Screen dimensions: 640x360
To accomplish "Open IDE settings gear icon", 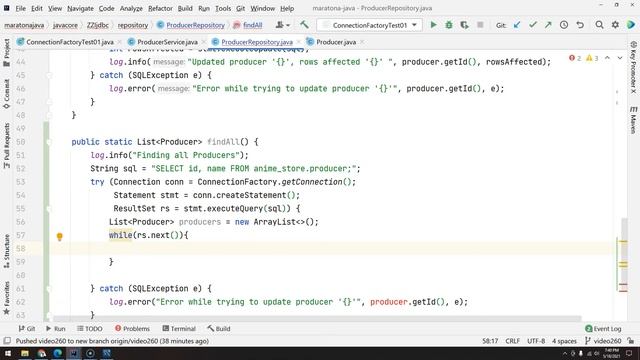I will (615, 25).
